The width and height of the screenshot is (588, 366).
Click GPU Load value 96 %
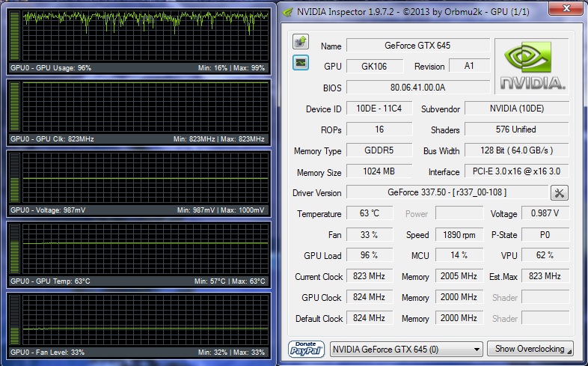click(370, 255)
